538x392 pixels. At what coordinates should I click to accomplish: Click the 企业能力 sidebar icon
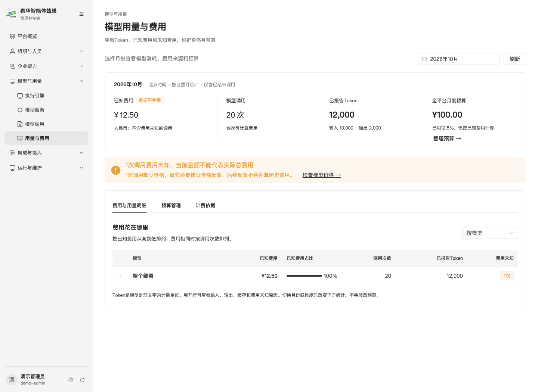coord(12,66)
